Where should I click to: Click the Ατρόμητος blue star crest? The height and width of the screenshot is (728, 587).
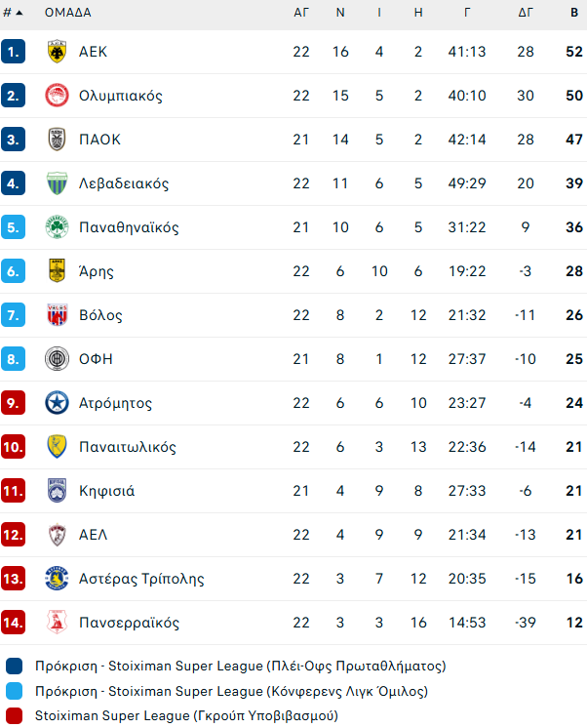(x=57, y=403)
